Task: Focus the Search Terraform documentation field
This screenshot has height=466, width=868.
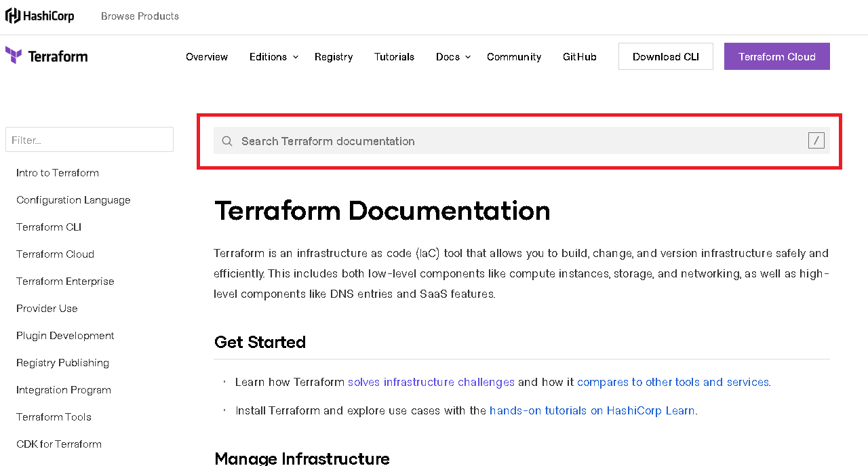Action: [521, 140]
